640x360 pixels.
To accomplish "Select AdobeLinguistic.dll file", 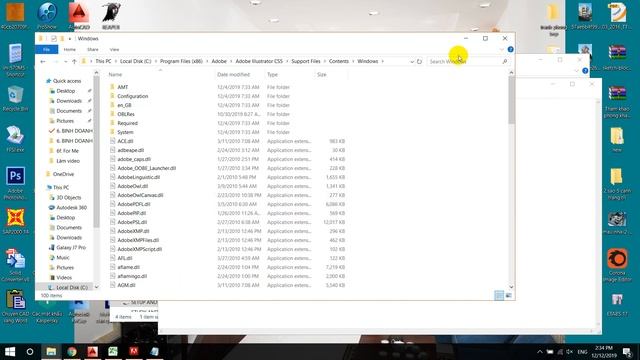I will click(138, 177).
